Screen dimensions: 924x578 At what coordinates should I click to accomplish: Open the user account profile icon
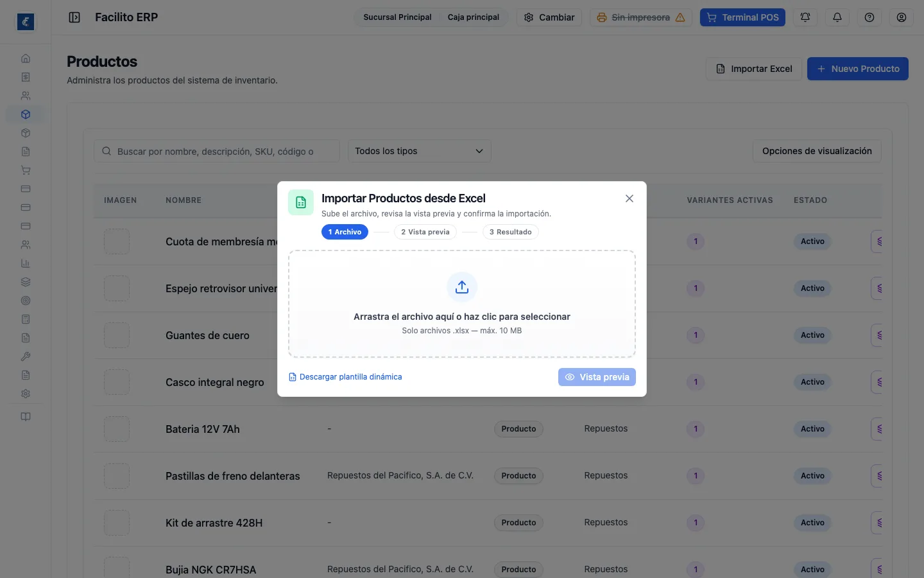(x=902, y=17)
